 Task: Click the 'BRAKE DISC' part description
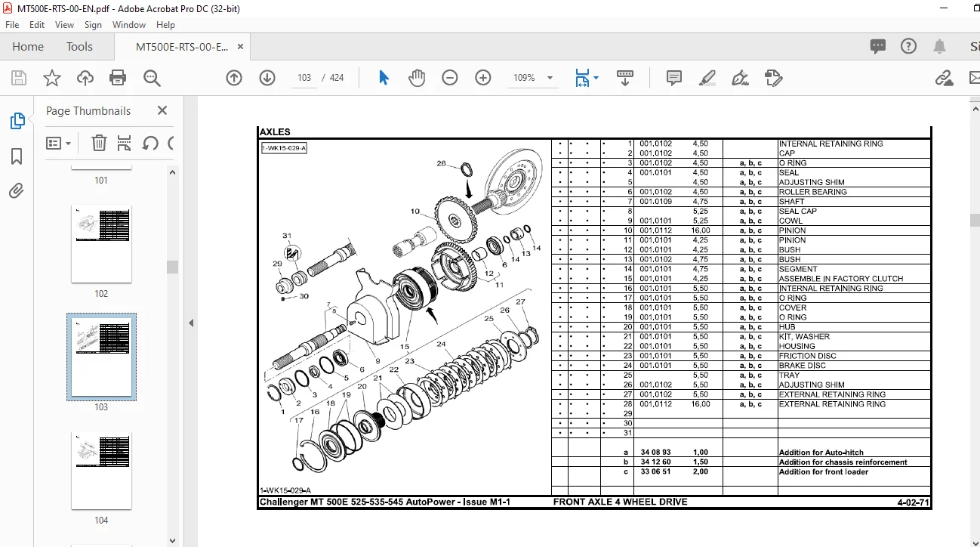pos(802,366)
